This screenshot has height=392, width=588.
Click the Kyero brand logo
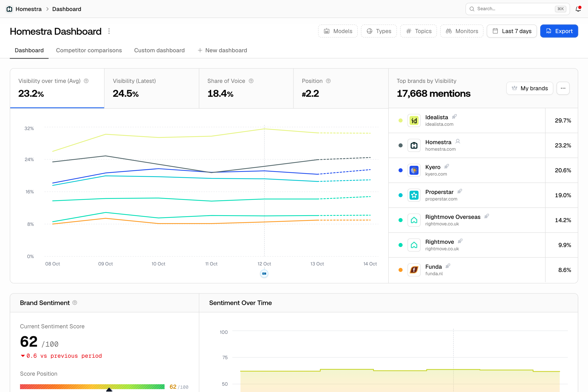[x=414, y=170]
